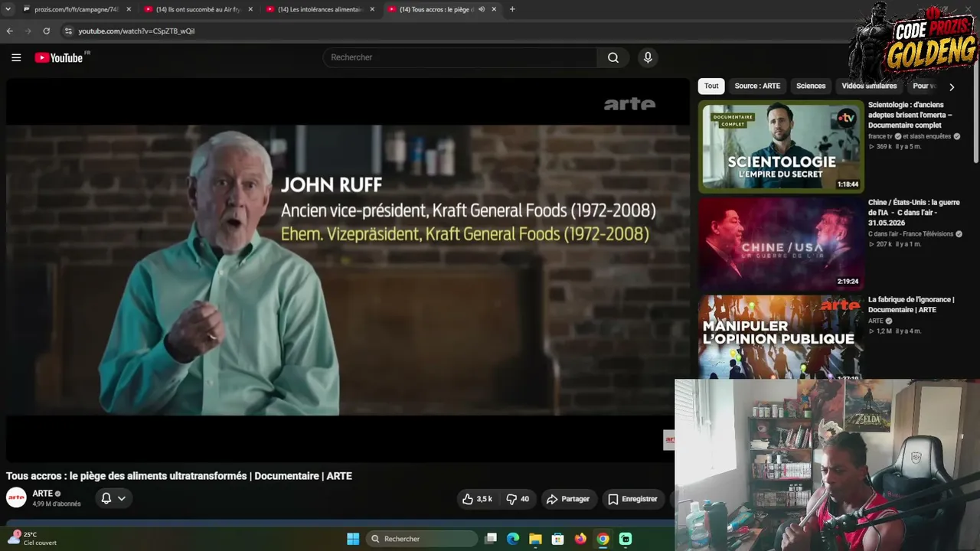Viewport: 980px width, 551px height.
Task: Open the Chine / USA video thumbnail
Action: (x=781, y=243)
